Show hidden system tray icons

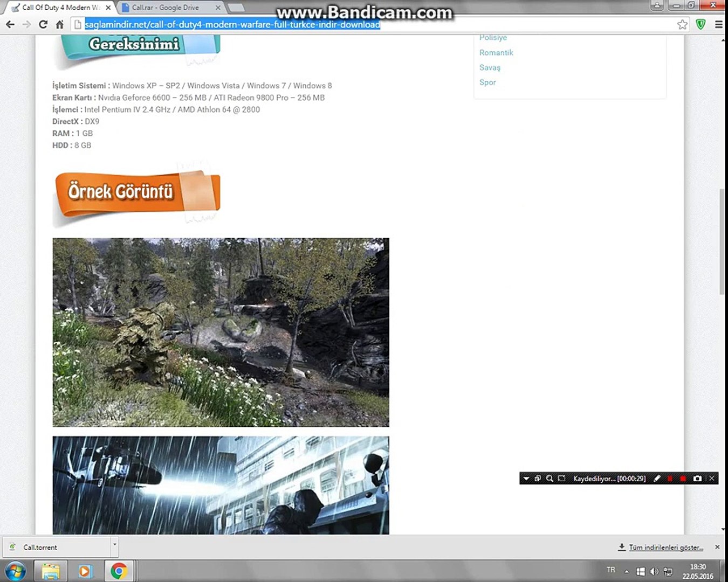(x=627, y=571)
